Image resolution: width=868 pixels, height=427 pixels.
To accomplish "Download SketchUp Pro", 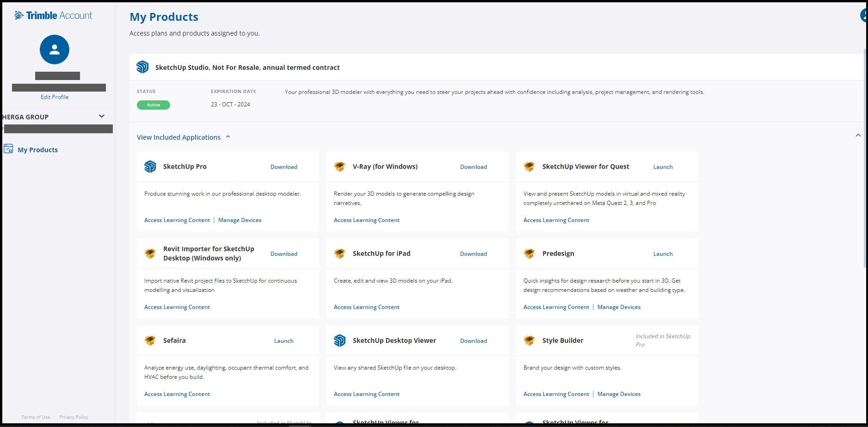I will point(283,167).
